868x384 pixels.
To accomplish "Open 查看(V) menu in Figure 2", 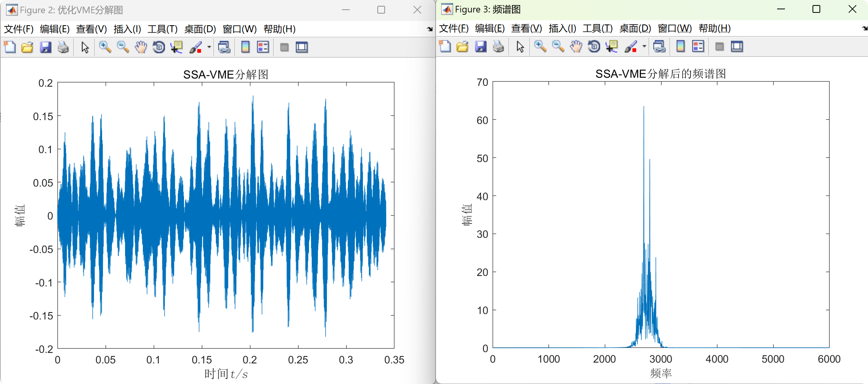I will click(x=91, y=29).
